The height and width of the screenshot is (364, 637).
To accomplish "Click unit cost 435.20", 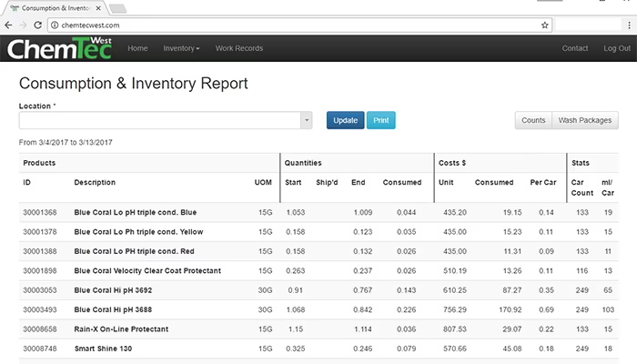I will click(x=455, y=212).
